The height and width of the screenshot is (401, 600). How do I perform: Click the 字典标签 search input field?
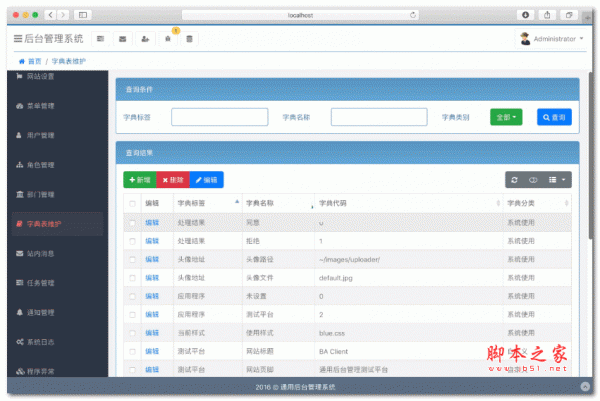pos(220,117)
